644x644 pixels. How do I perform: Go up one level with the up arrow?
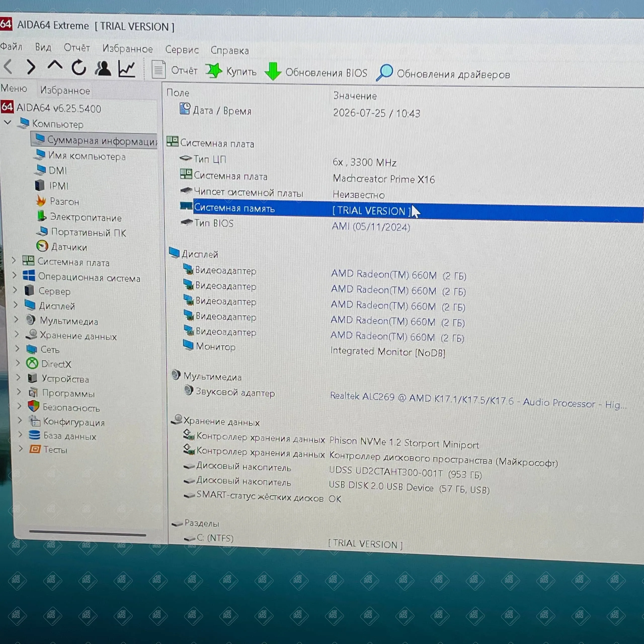coord(55,65)
